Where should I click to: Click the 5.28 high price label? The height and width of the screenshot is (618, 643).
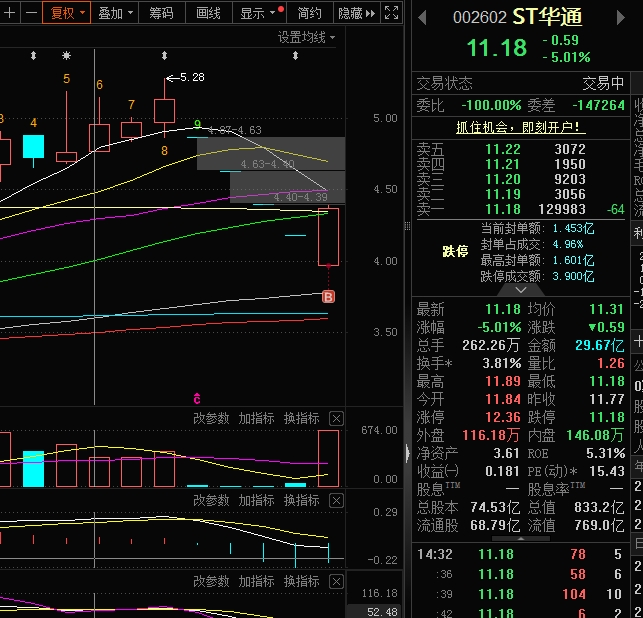point(192,77)
